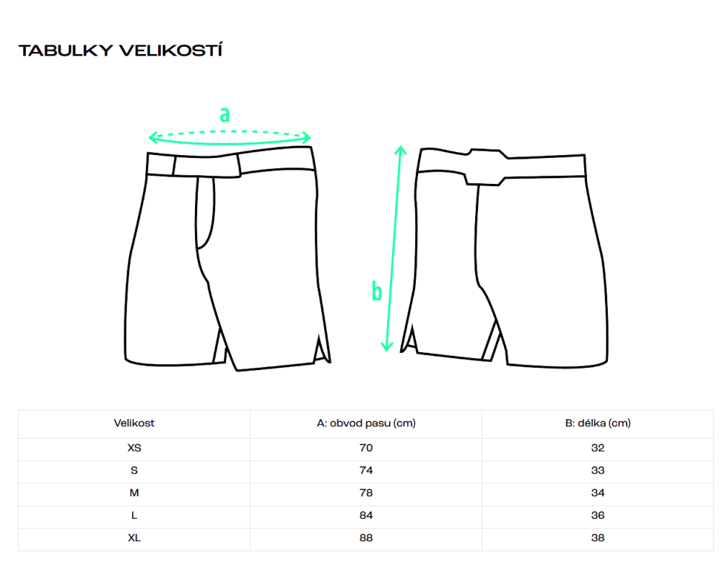Click the front view shorts illustration
The height and width of the screenshot is (588, 722).
[x=227, y=258]
